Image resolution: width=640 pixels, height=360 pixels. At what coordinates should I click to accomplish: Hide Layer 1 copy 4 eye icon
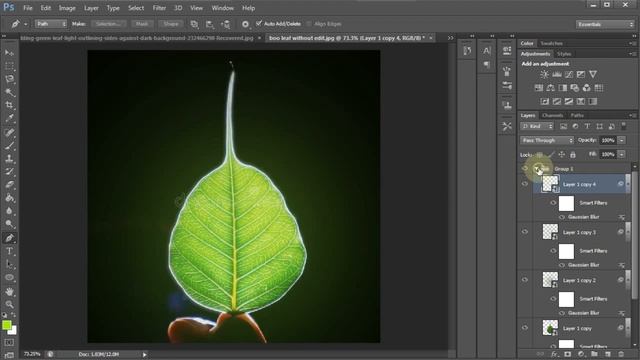coord(525,184)
